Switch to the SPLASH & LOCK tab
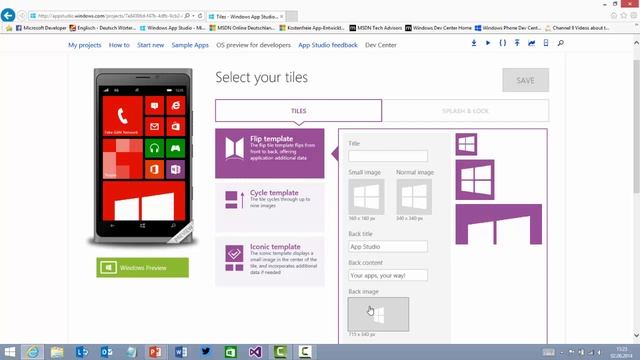The height and width of the screenshot is (360, 640). (465, 111)
